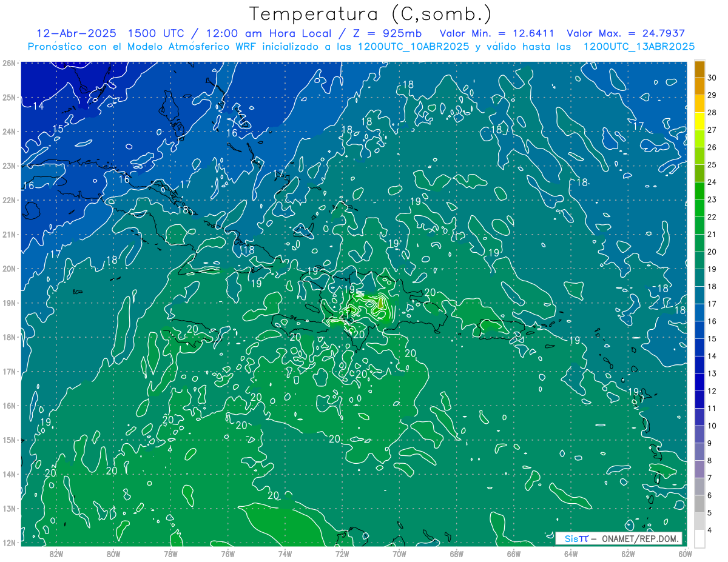Pick the dark blue swatch between 12 and 13

(x=699, y=382)
